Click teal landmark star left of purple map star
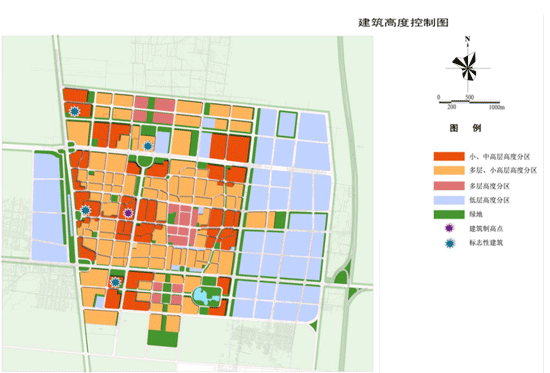This screenshot has height=373, width=550. [x=85, y=210]
